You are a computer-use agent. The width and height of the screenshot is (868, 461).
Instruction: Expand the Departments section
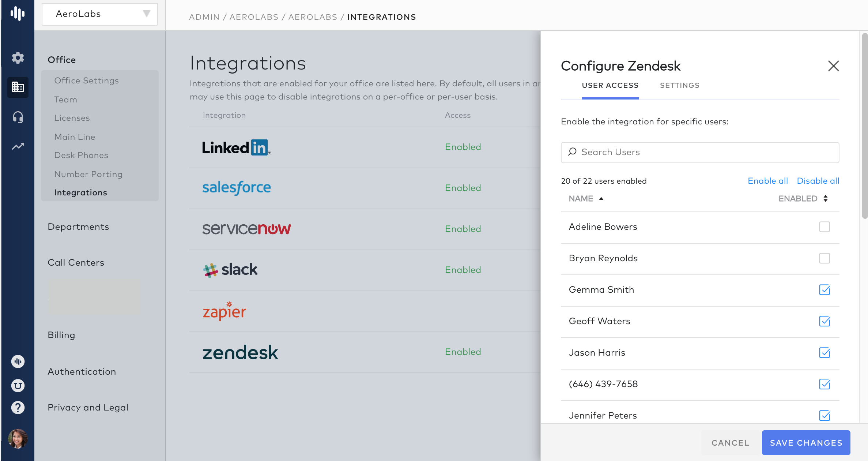[78, 227]
